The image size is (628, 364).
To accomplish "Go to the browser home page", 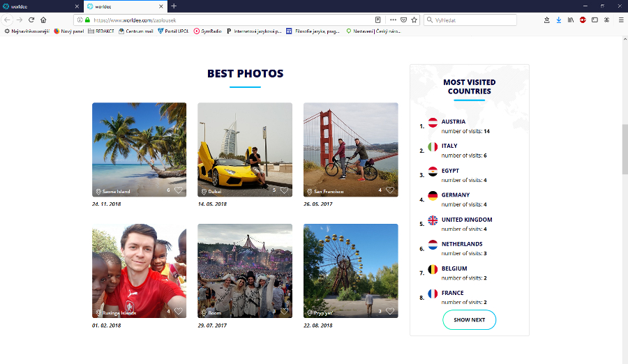I will click(x=43, y=20).
